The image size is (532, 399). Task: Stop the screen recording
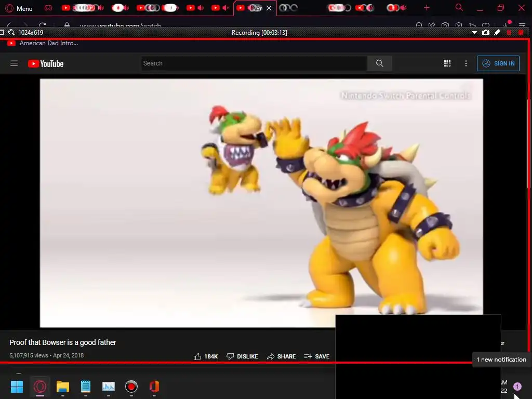tap(521, 33)
